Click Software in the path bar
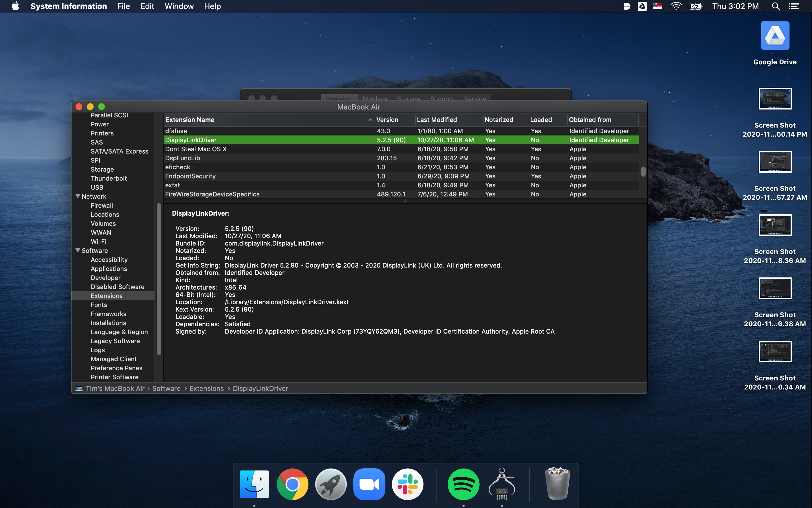The width and height of the screenshot is (812, 508). point(166,388)
